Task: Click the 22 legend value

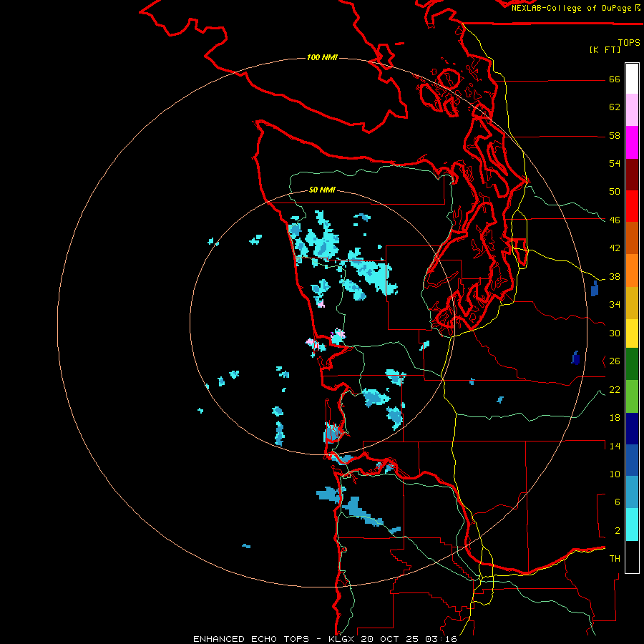Action: (x=615, y=390)
